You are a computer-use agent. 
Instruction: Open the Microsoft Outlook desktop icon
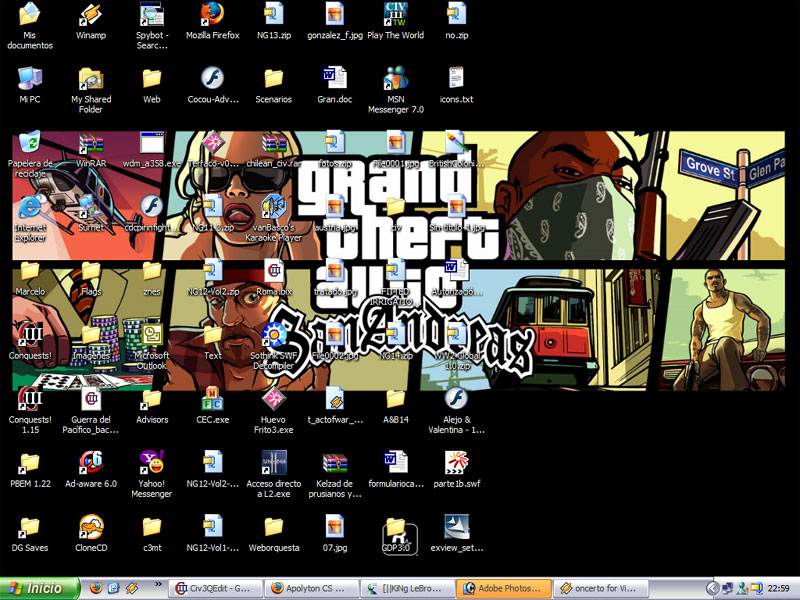point(152,334)
